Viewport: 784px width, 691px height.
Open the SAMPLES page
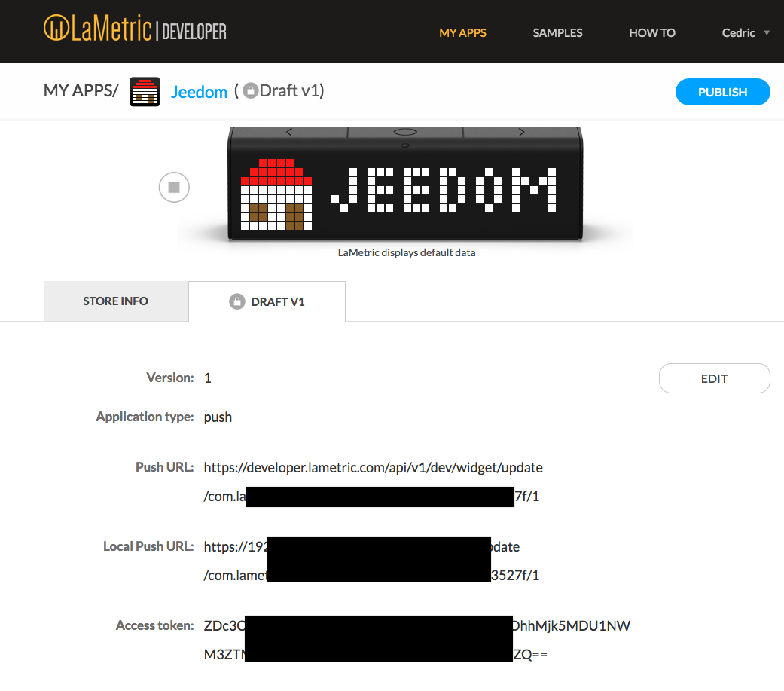pyautogui.click(x=557, y=33)
